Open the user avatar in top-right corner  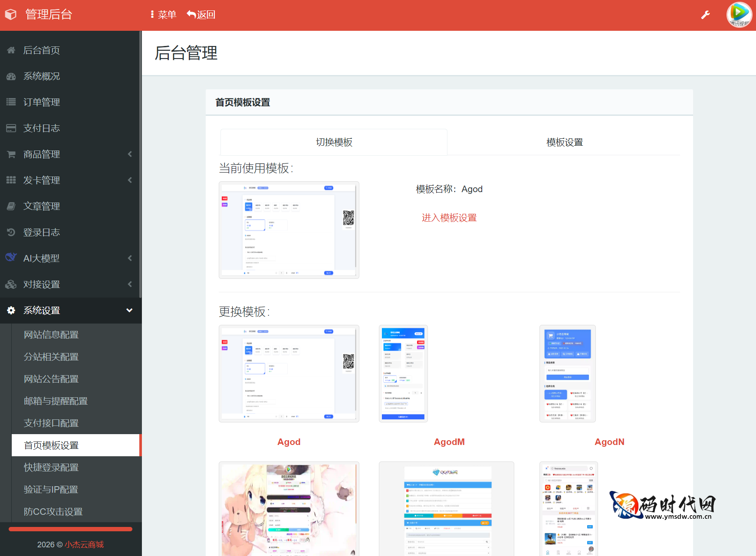[x=739, y=15]
